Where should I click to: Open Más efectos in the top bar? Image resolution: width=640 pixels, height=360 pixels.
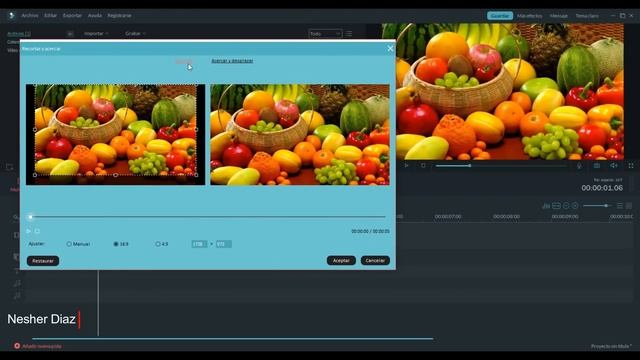529,16
